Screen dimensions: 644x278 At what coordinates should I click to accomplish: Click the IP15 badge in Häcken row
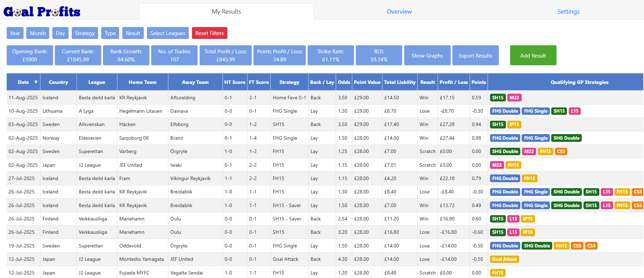point(514,125)
